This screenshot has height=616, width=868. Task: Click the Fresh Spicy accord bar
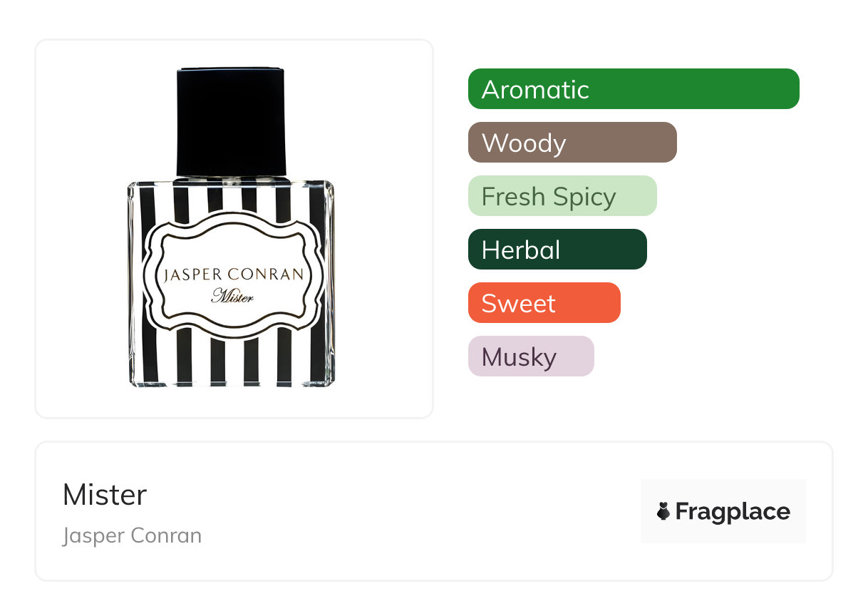click(x=562, y=196)
